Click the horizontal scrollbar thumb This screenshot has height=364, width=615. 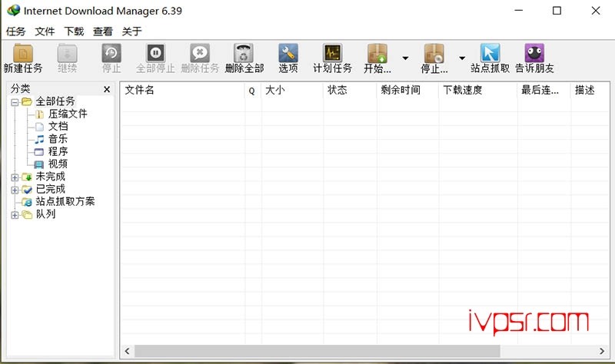tap(317, 351)
